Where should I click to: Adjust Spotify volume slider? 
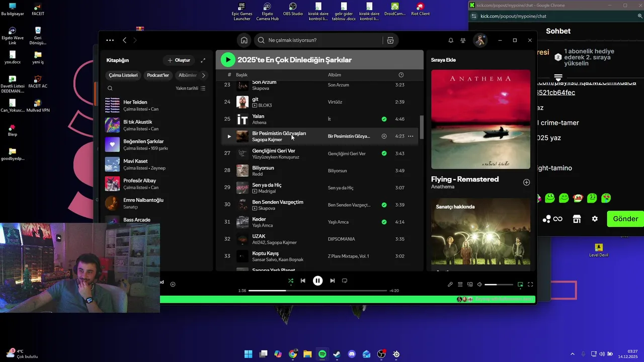coord(499,285)
